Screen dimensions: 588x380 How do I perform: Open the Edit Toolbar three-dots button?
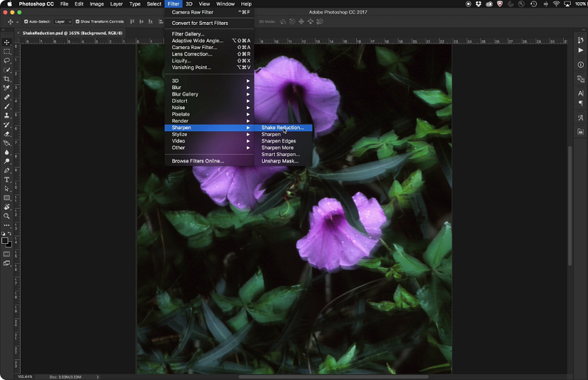point(7,225)
